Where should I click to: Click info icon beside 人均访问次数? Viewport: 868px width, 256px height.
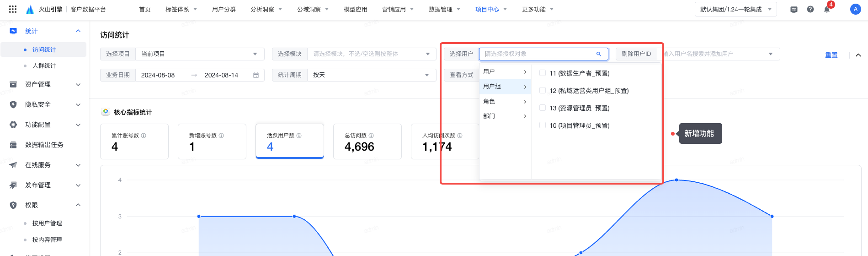pos(460,136)
